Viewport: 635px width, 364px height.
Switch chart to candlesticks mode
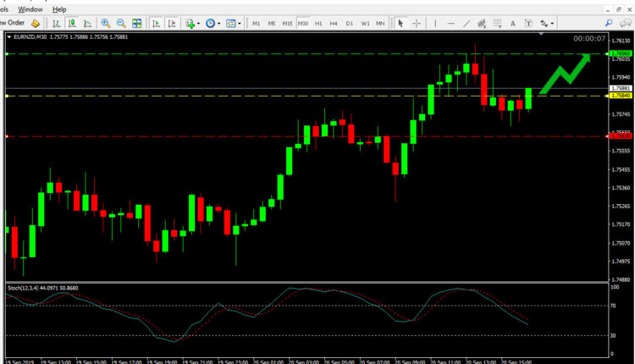tap(72, 24)
